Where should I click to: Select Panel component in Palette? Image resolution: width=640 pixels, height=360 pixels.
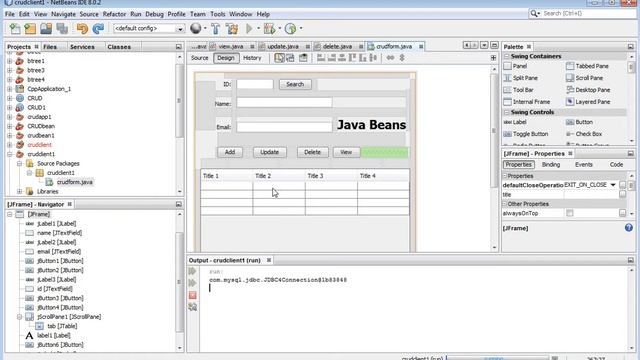516,66
